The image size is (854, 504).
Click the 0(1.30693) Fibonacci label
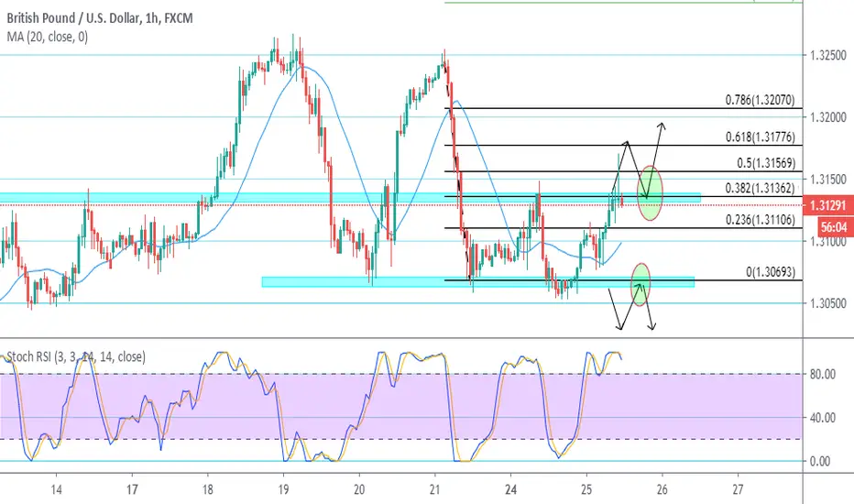pyautogui.click(x=770, y=272)
